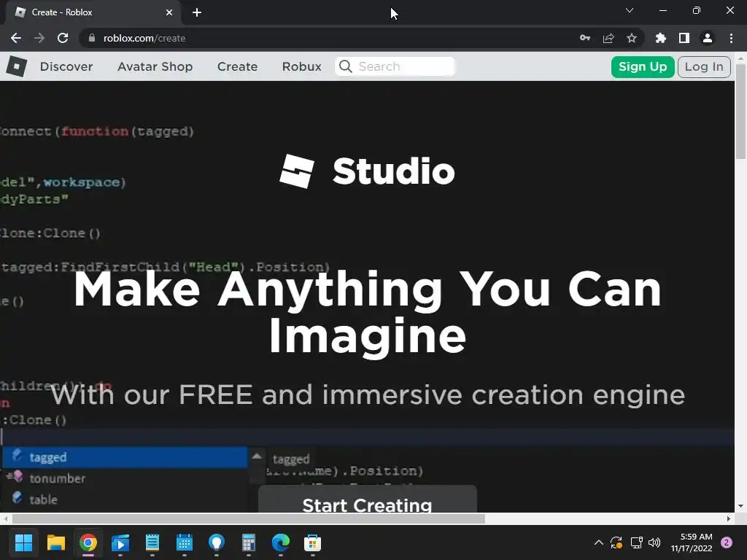Open File Explorer from taskbar

click(x=55, y=542)
